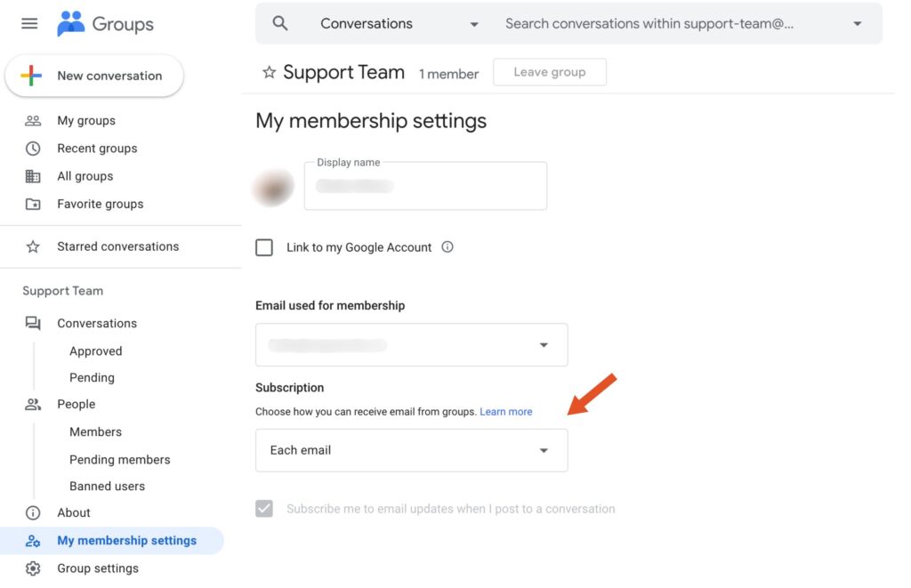This screenshot has height=588, width=911.
Task: Open Email used for membership dropdown
Action: [411, 344]
